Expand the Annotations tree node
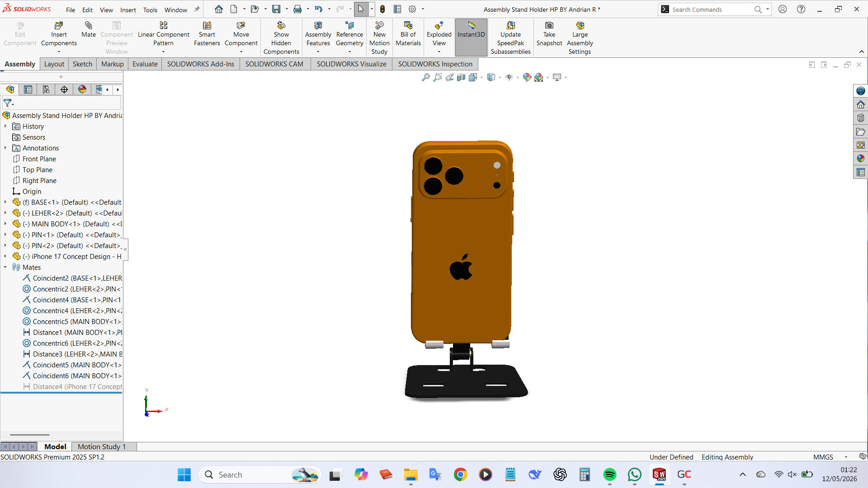The width and height of the screenshot is (868, 488). [x=5, y=148]
